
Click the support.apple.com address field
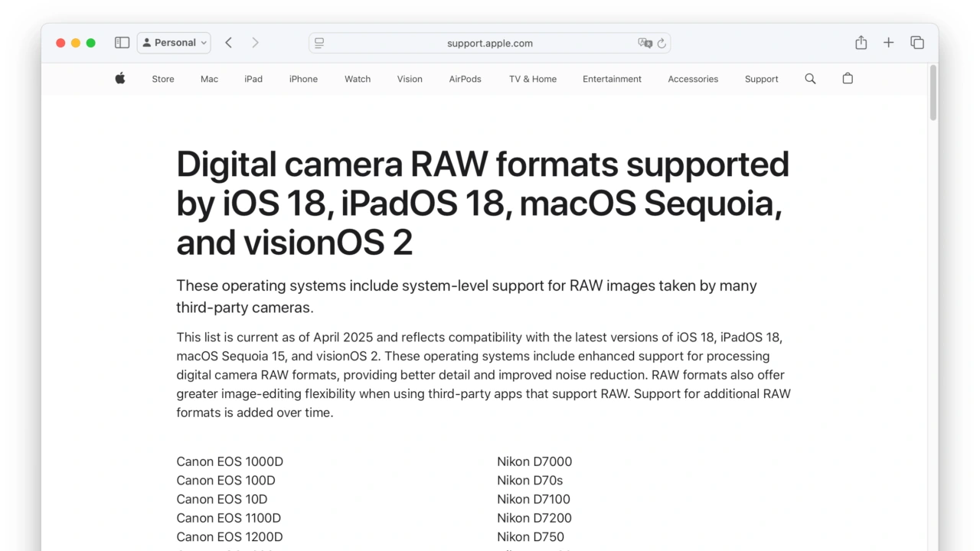(x=489, y=44)
